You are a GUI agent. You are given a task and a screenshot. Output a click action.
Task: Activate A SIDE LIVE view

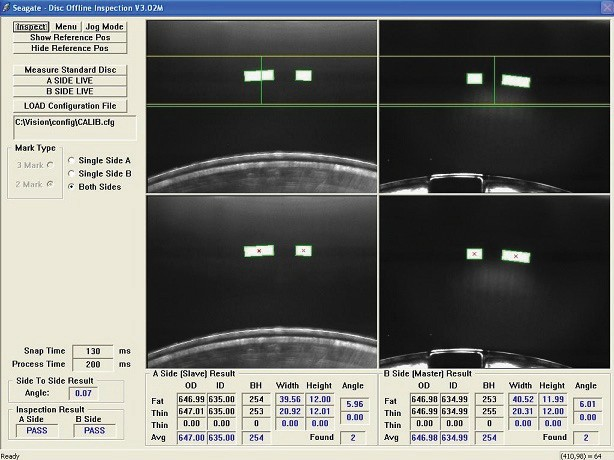69,81
